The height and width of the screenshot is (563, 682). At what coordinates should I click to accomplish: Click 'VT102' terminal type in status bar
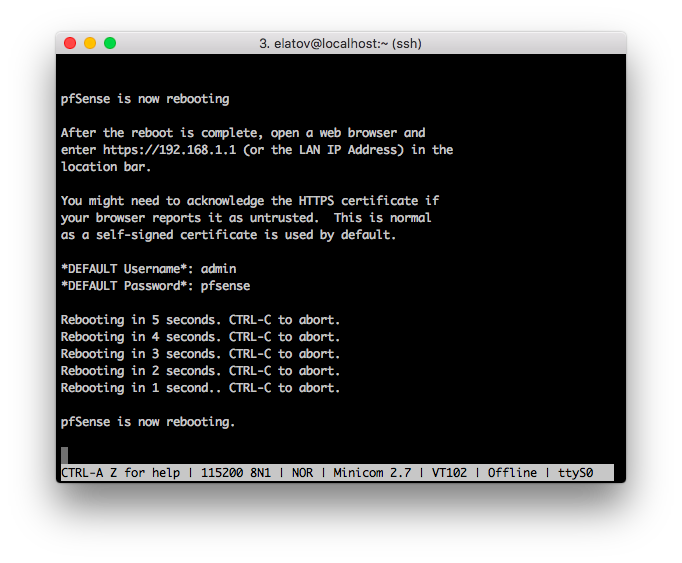[x=449, y=473]
